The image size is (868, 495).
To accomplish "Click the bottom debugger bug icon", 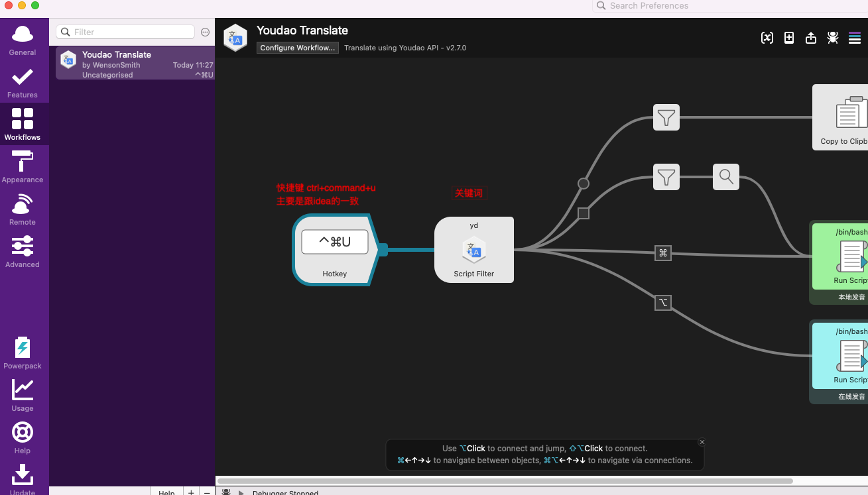I will click(226, 492).
